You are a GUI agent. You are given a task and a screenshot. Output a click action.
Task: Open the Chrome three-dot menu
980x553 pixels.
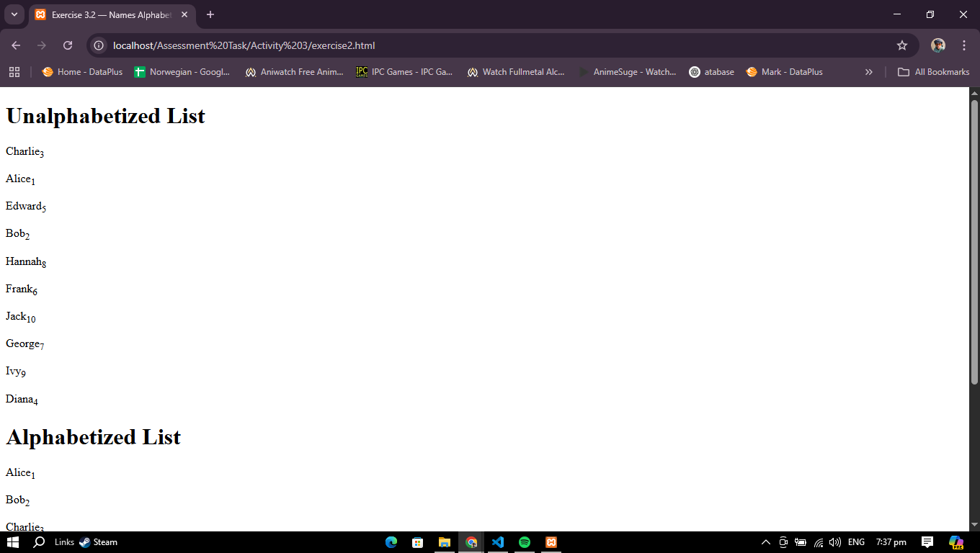pos(963,45)
